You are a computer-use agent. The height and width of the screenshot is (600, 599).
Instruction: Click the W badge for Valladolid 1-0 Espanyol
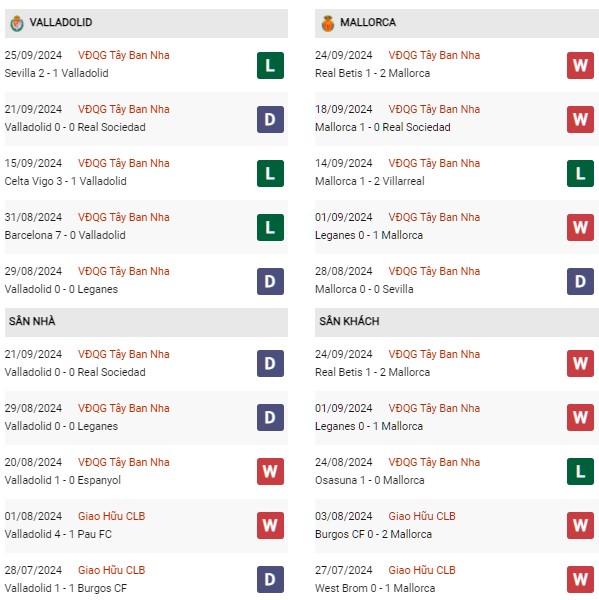point(270,471)
